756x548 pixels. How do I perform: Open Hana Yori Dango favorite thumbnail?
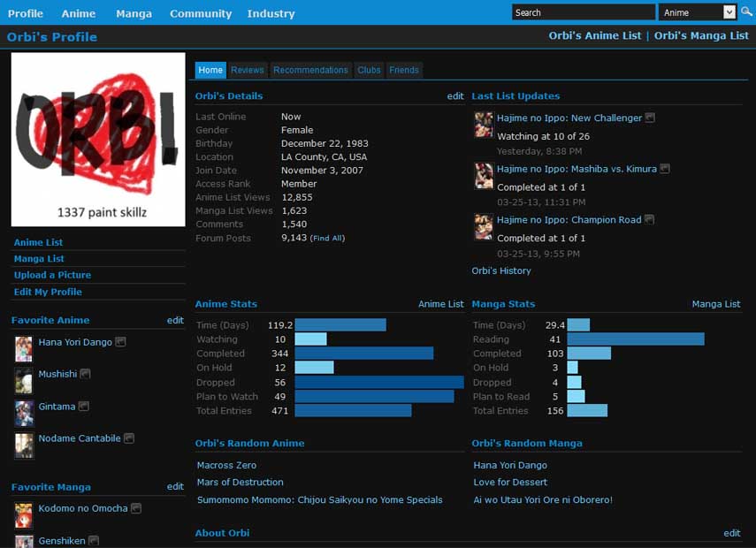click(24, 349)
